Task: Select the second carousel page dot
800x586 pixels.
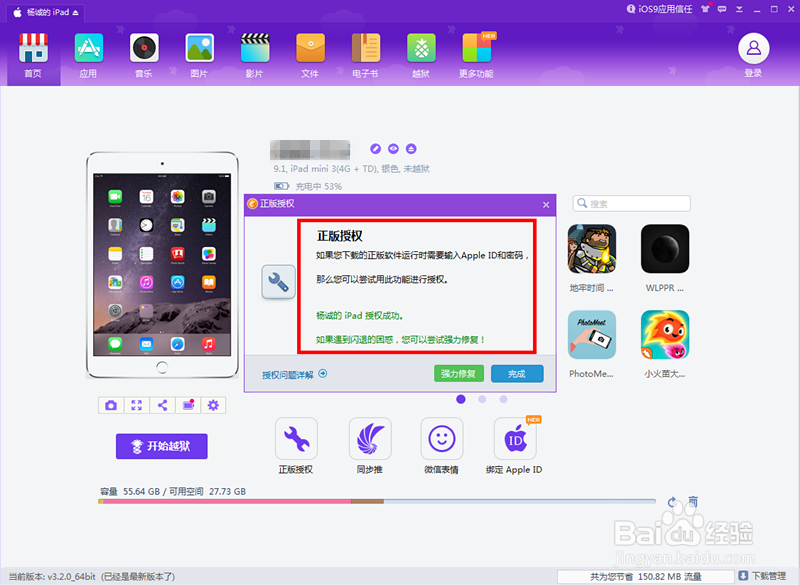Action: [482, 399]
